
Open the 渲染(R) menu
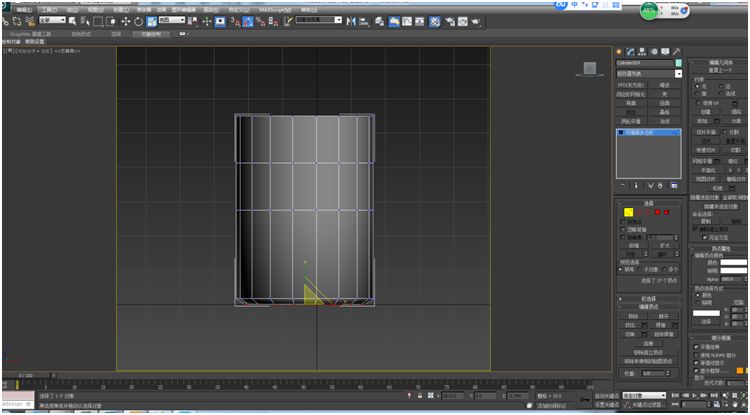[x=210, y=9]
